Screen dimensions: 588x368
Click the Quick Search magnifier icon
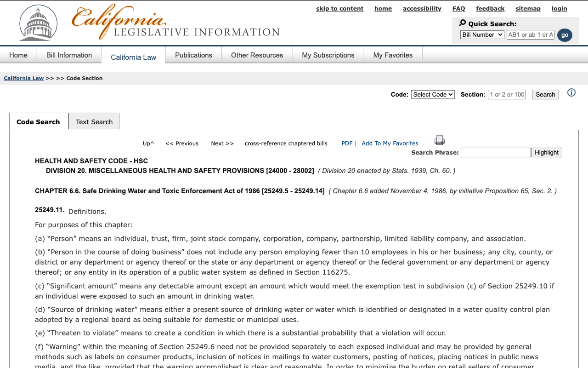[x=462, y=23]
